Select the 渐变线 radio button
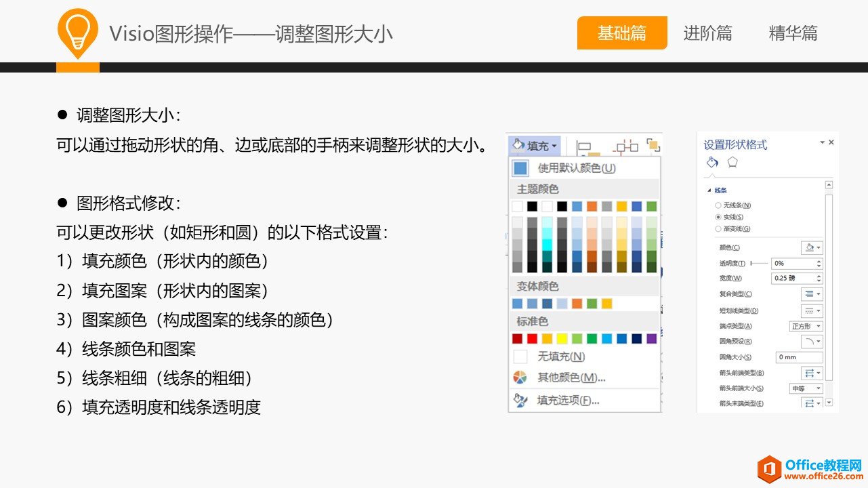Image resolution: width=868 pixels, height=488 pixels. 718,229
